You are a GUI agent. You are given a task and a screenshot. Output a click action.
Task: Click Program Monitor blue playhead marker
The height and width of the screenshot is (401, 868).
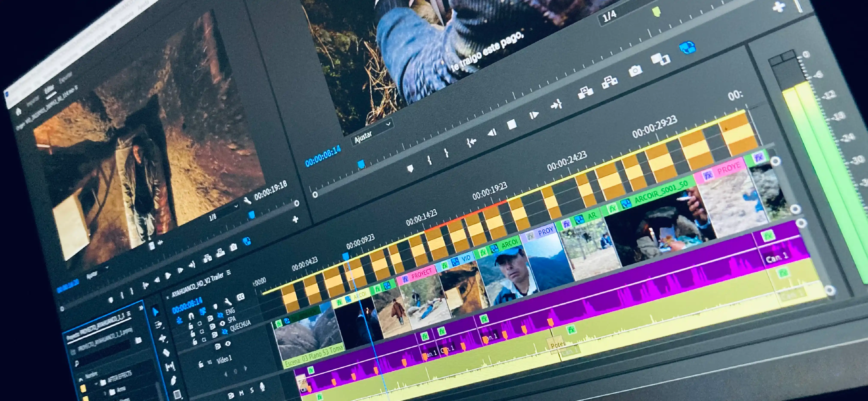pos(361,164)
